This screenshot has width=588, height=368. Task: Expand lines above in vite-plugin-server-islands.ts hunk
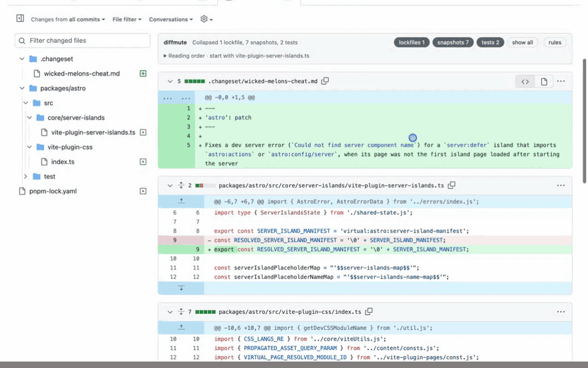click(181, 201)
